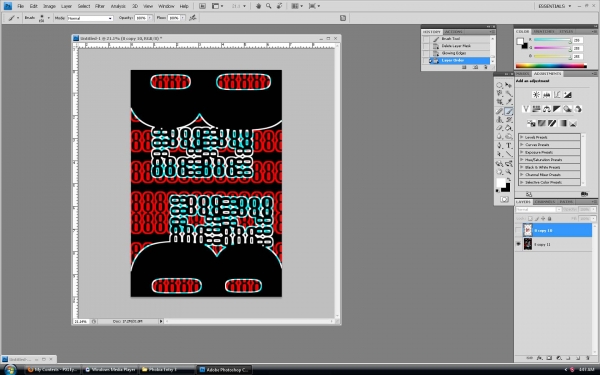Toggle lock all in Layers panel
This screenshot has width=600, height=375.
549,218
